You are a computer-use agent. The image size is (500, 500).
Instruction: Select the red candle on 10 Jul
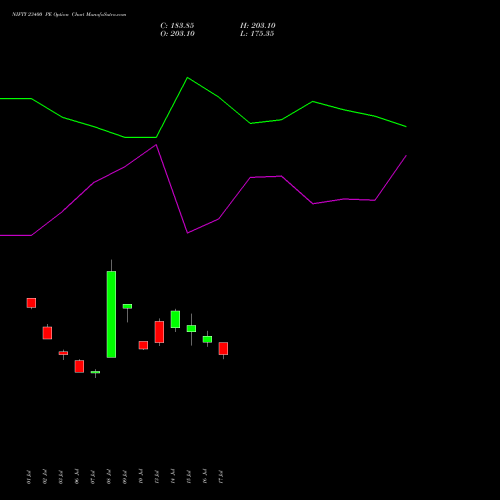[x=143, y=345]
